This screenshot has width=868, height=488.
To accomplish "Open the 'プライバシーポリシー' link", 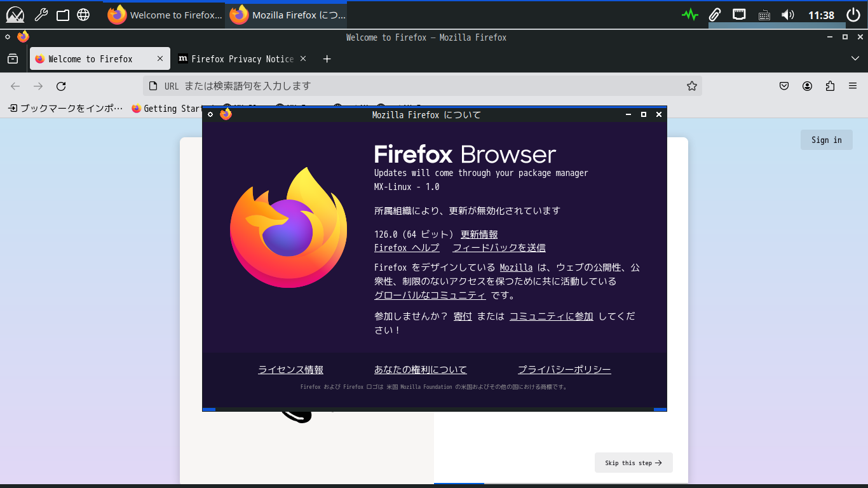I will [x=564, y=370].
